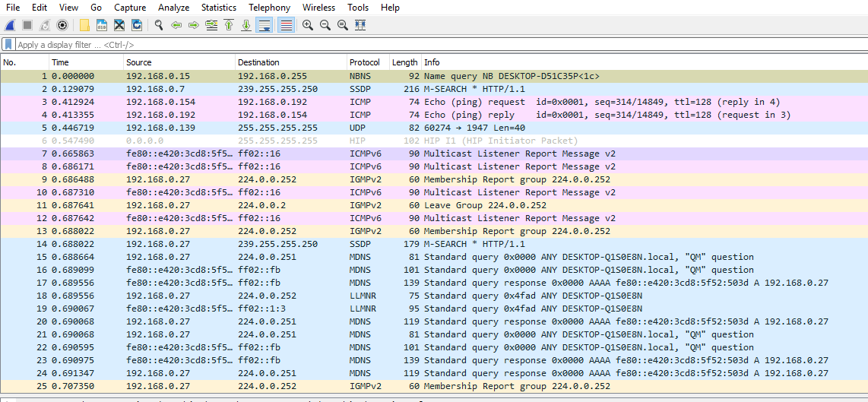Click the display filter input field

point(380,45)
